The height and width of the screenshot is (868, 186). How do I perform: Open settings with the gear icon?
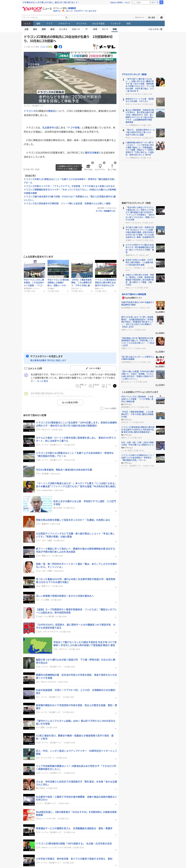pyautogui.click(x=161, y=18)
